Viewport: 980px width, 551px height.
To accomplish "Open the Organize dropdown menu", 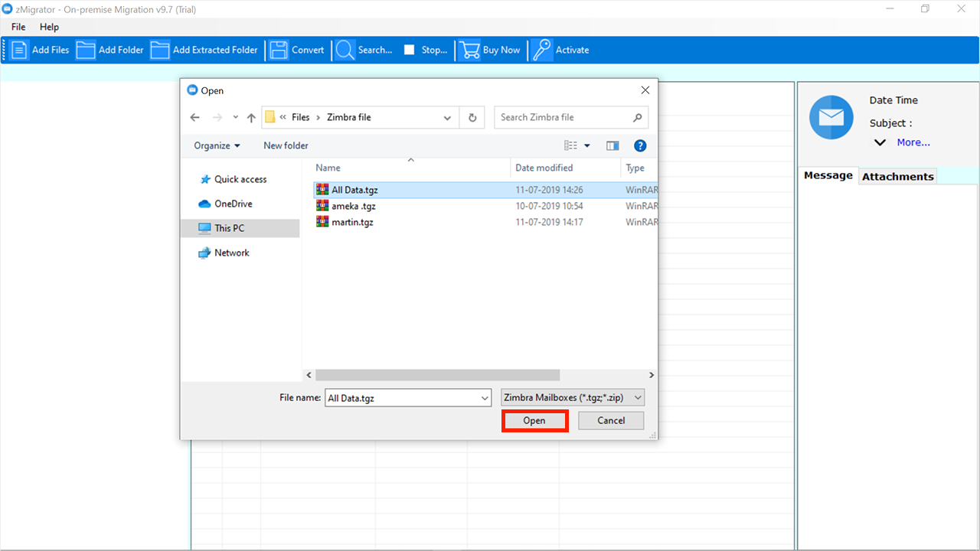I will pos(217,145).
